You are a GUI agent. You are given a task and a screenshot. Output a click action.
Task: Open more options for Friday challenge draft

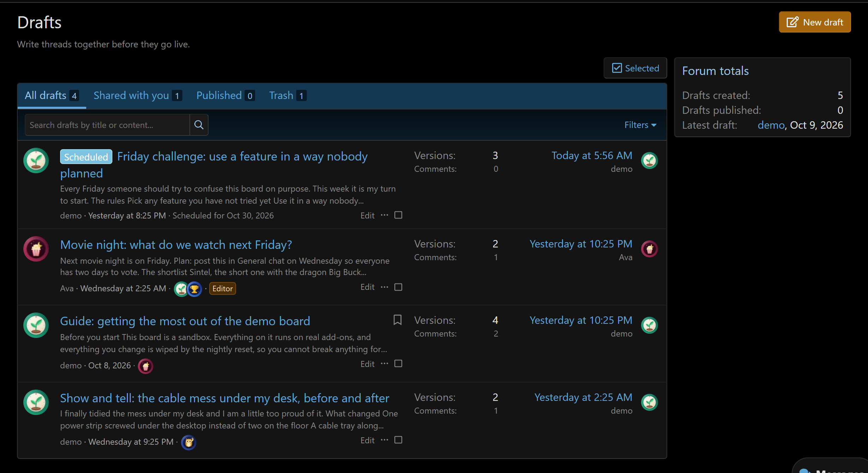[x=385, y=215]
